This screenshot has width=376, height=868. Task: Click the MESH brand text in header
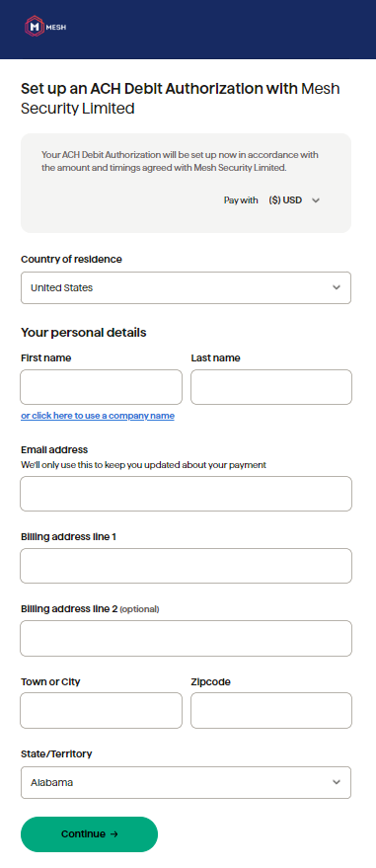tap(56, 27)
